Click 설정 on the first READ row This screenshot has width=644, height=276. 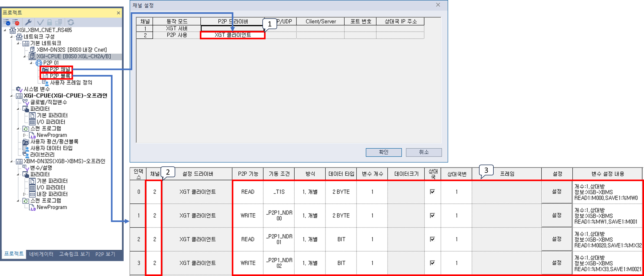tap(557, 192)
